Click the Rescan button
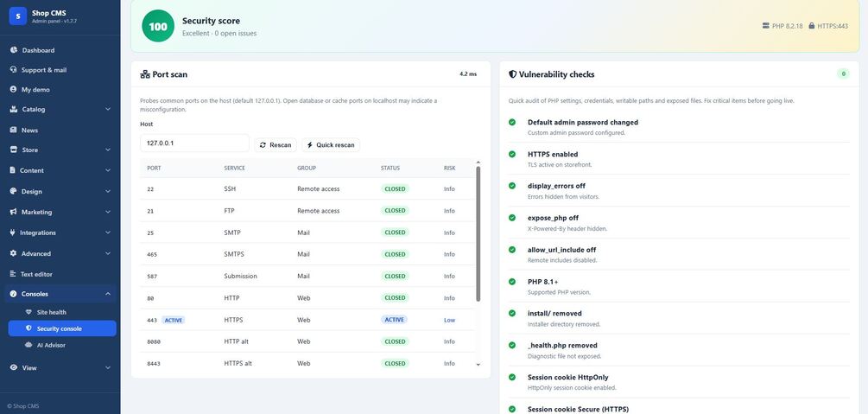The height and width of the screenshot is (414, 868). pyautogui.click(x=276, y=144)
